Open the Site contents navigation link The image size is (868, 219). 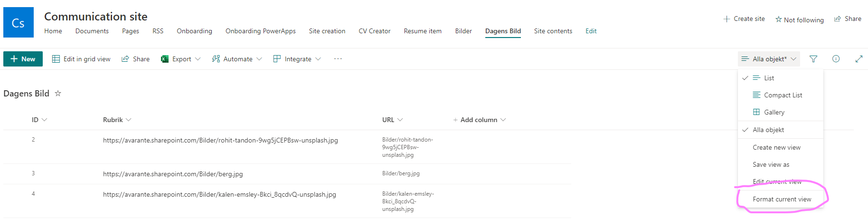coord(553,31)
